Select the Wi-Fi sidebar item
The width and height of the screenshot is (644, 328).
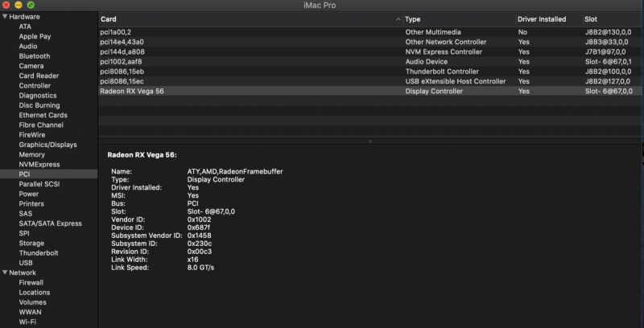click(27, 322)
